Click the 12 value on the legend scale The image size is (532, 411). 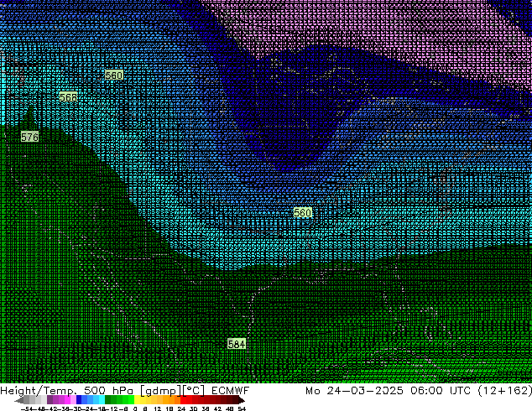click(x=158, y=408)
